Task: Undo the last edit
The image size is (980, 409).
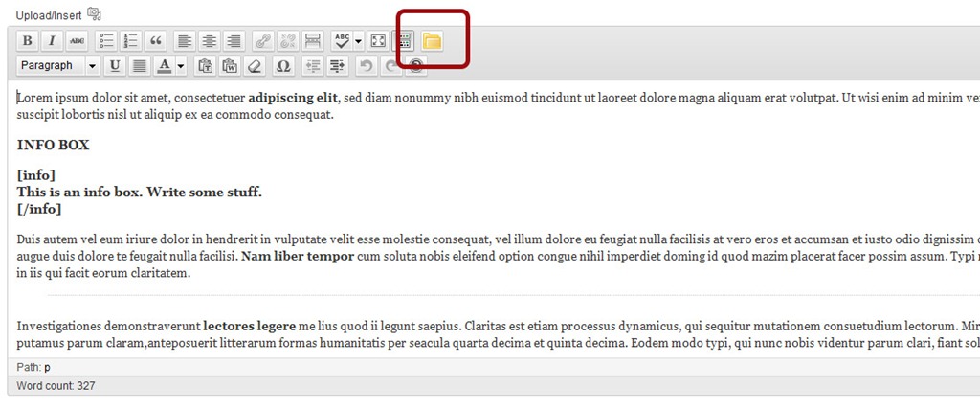Action: 367,66
